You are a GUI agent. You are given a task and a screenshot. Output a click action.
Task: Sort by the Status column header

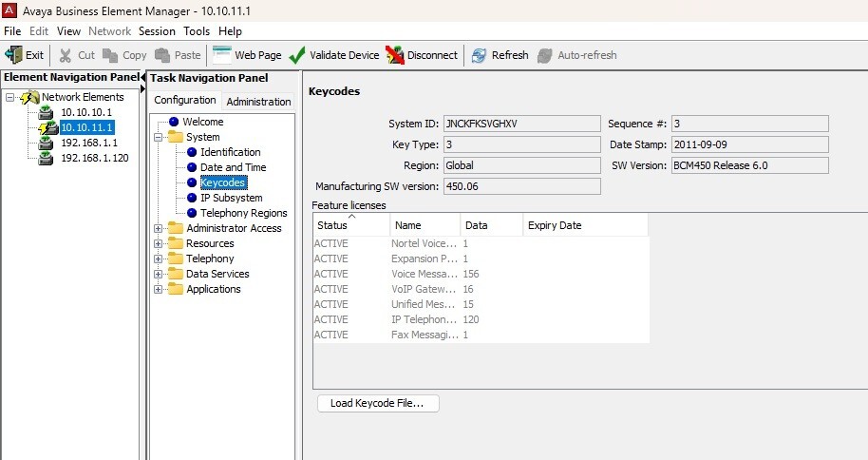351,225
